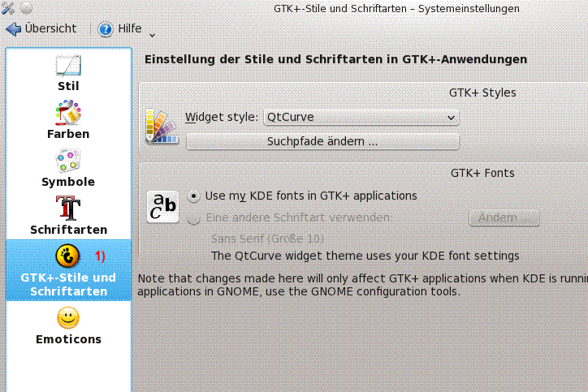Click the GTK+ Styles color swatch icon
This screenshot has width=588, height=392.
click(x=161, y=127)
